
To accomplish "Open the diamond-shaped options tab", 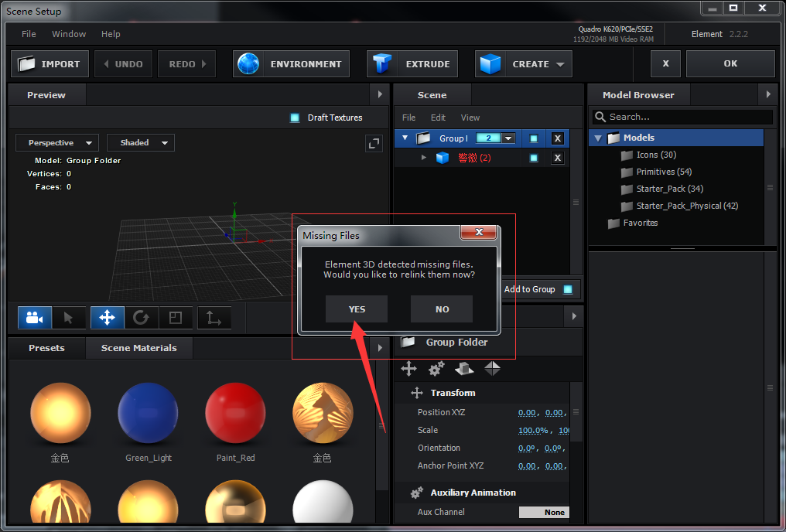I will 492,369.
